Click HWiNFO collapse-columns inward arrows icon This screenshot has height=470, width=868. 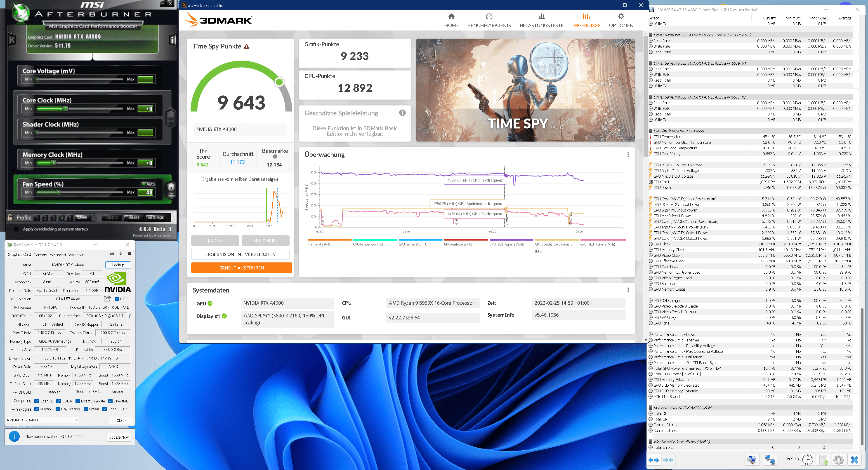668,460
